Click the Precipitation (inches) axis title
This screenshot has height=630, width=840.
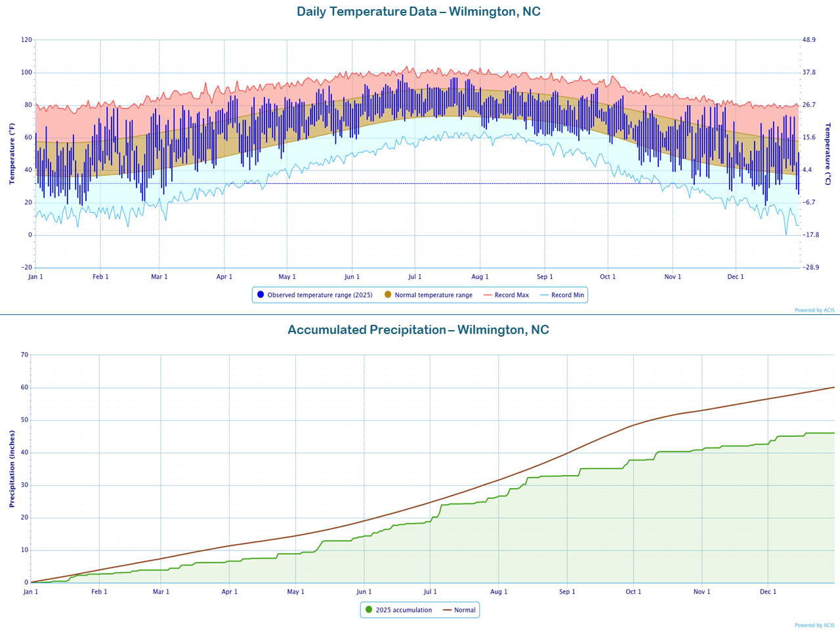[12, 469]
